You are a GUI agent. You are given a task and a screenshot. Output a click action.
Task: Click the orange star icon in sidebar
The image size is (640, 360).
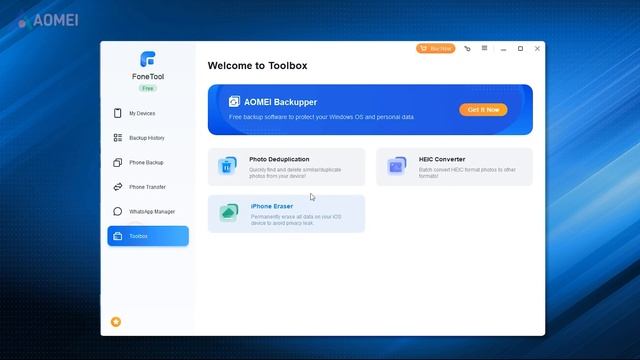pyautogui.click(x=116, y=322)
